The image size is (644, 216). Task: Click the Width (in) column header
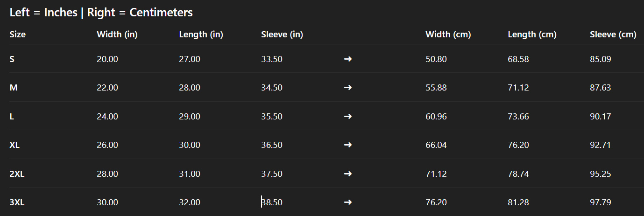click(117, 35)
